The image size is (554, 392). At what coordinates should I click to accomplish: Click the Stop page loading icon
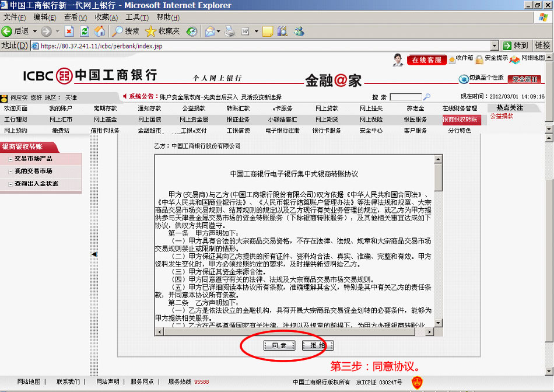pos(69,32)
